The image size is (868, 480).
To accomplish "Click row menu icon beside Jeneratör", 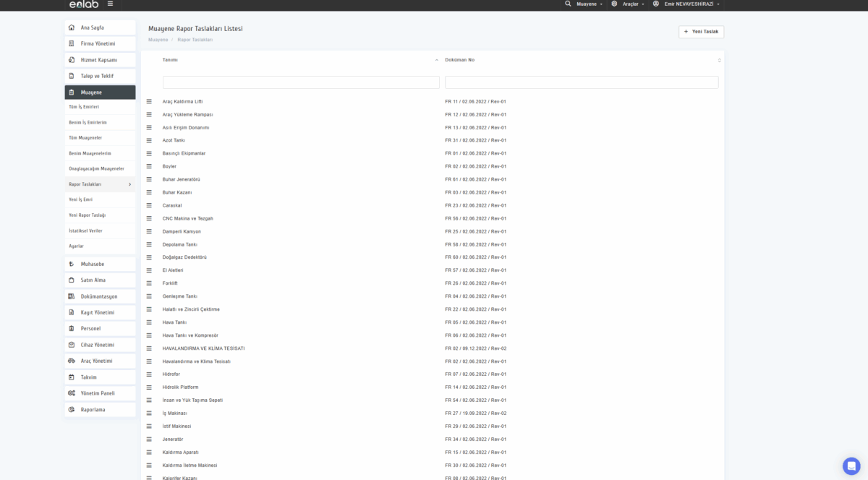I will pyautogui.click(x=149, y=440).
